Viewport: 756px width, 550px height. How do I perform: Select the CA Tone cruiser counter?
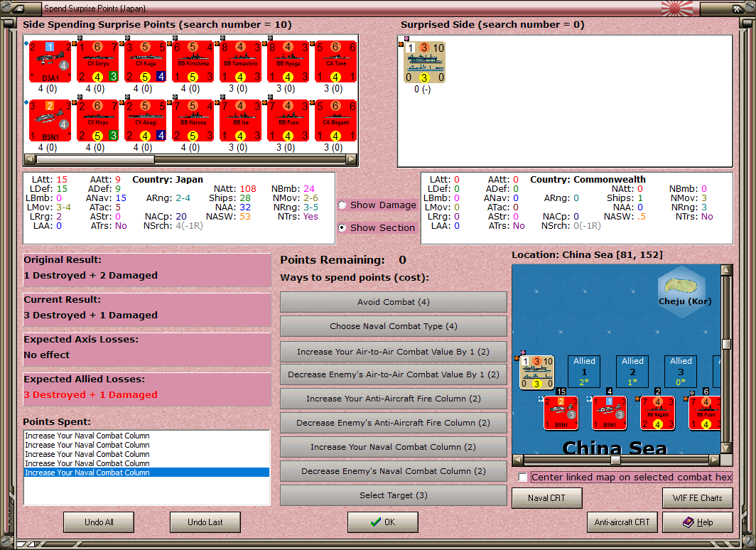click(336, 62)
